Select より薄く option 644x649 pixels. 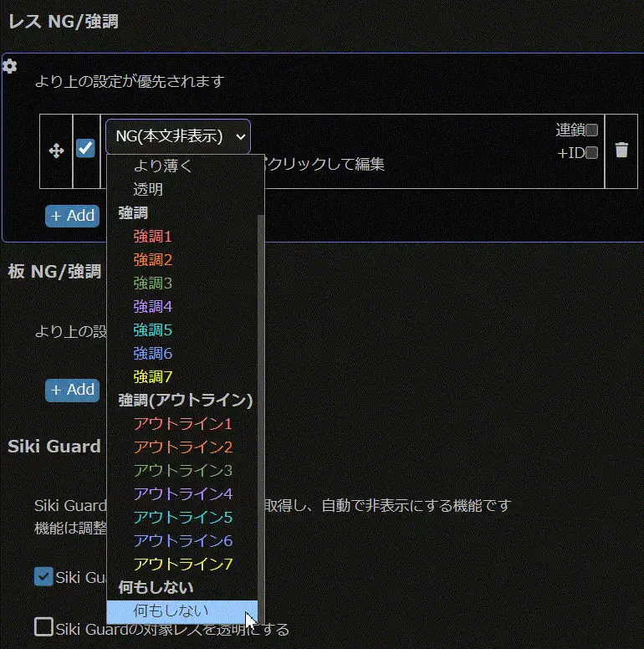coord(182,166)
